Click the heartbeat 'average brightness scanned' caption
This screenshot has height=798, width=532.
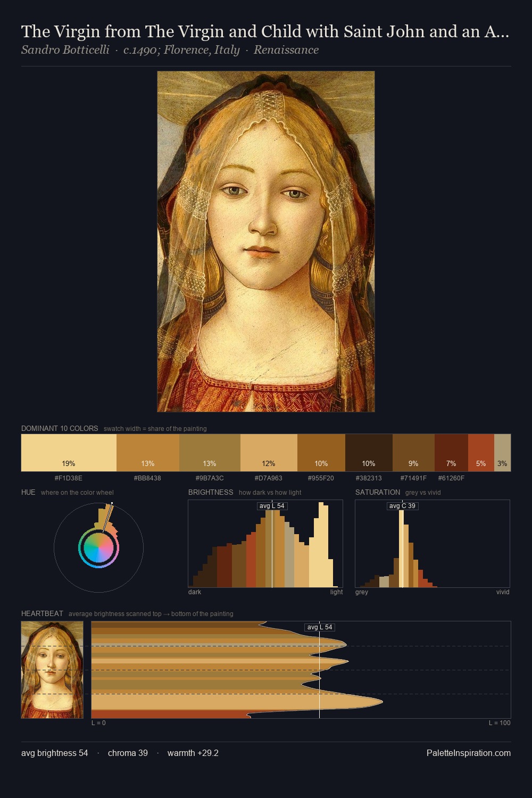(151, 614)
